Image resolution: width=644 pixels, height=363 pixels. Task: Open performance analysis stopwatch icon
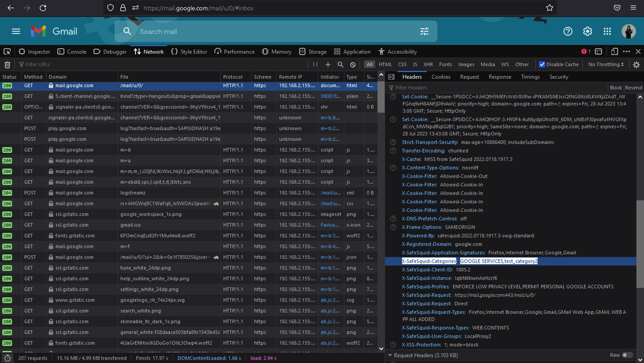pos(7,358)
